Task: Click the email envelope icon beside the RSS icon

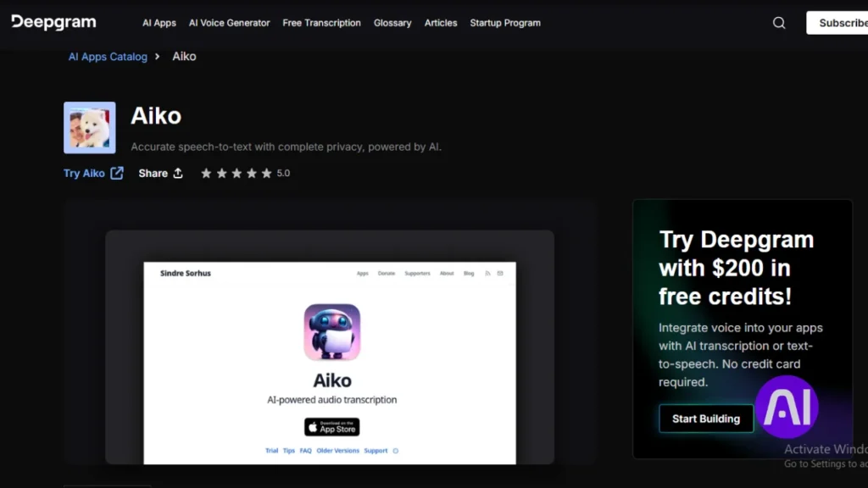Action: click(500, 273)
